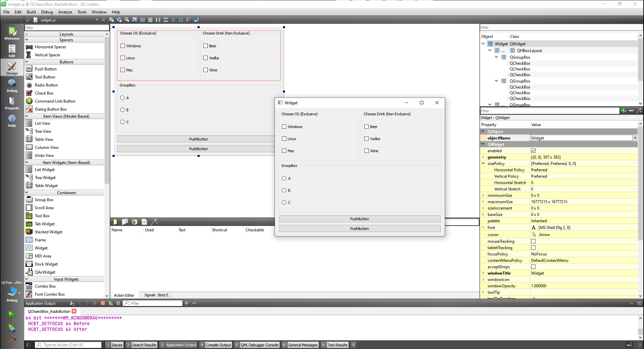Add dynamic property with green plus

[x=624, y=111]
